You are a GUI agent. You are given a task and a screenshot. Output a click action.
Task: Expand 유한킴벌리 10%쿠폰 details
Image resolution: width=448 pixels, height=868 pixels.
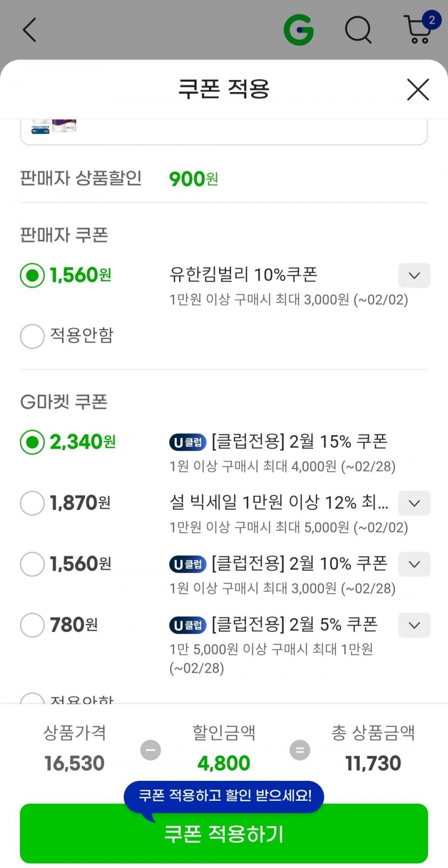coord(414,275)
